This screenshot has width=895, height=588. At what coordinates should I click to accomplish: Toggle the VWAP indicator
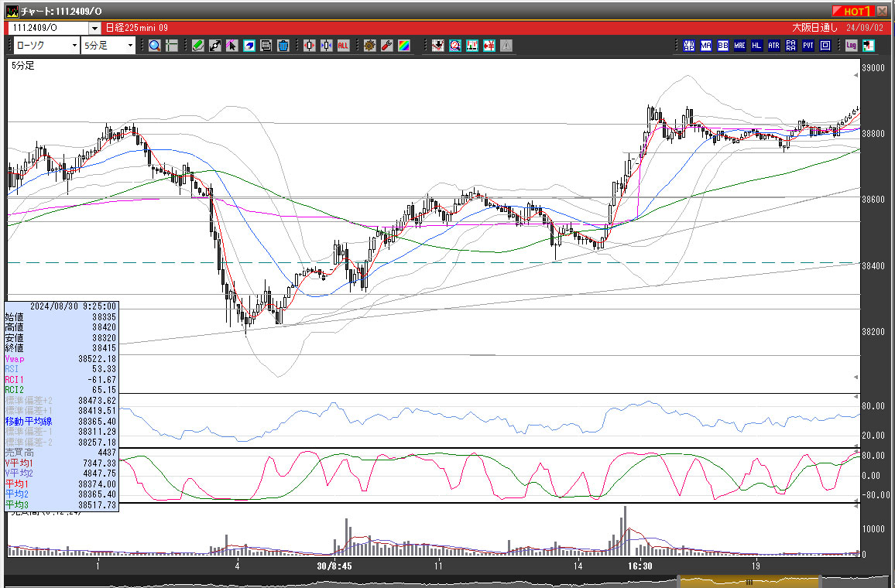click(689, 46)
